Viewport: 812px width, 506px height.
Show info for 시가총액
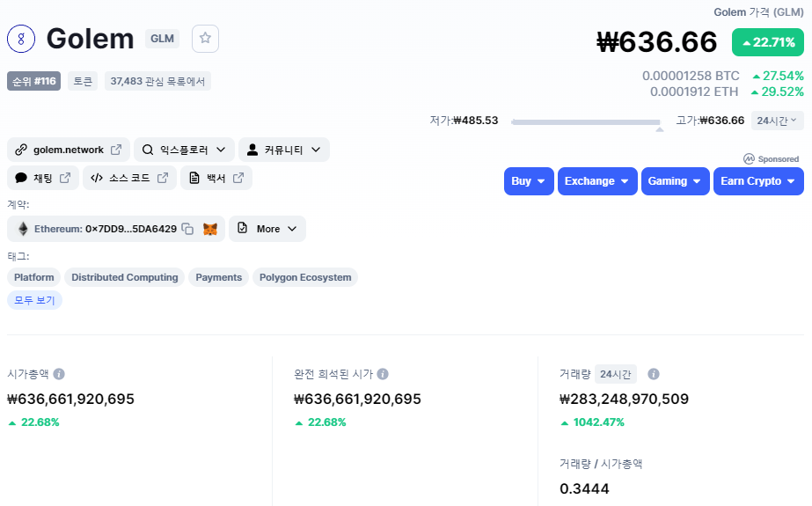pos(59,374)
